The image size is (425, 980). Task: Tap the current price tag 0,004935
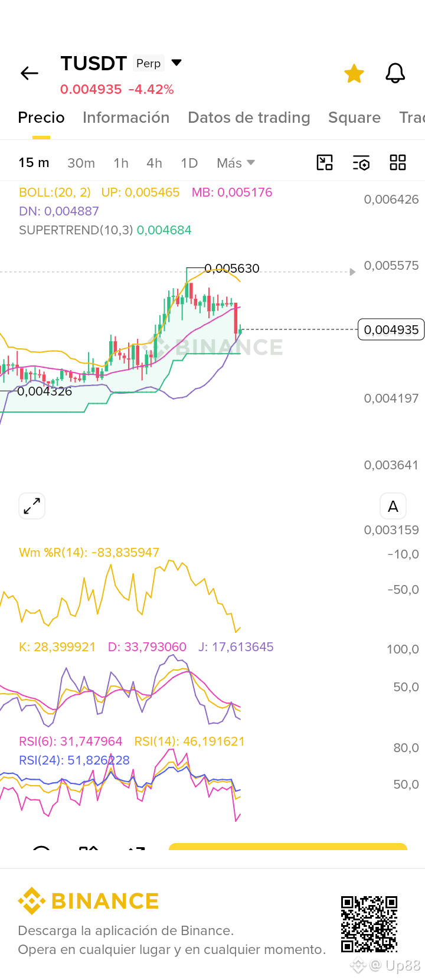click(x=391, y=329)
